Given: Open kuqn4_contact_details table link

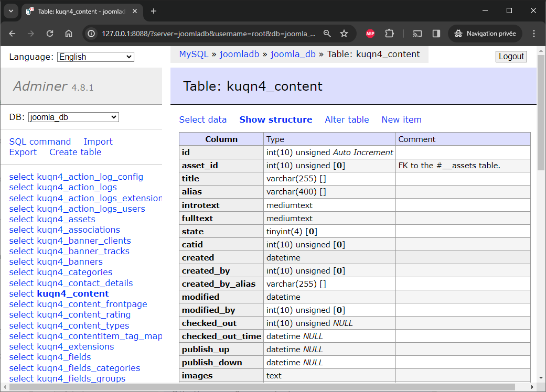Looking at the screenshot, I should click(85, 283).
